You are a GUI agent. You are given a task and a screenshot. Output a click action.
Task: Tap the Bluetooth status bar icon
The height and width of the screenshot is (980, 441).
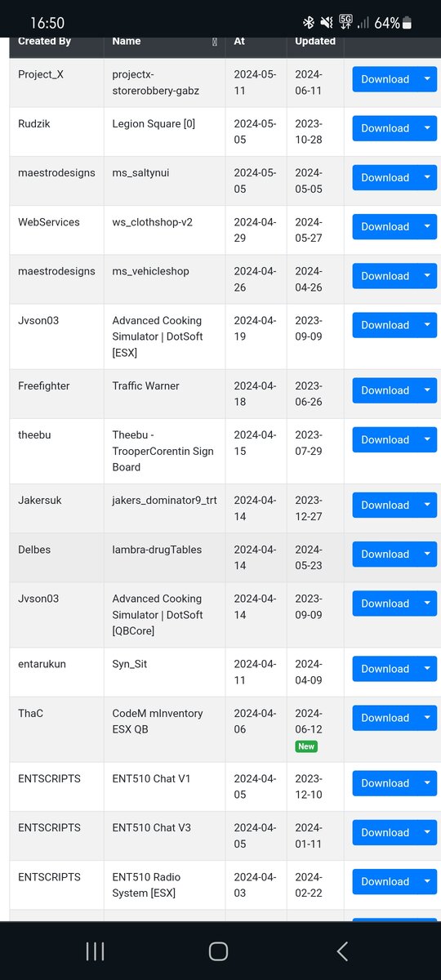coord(309,23)
